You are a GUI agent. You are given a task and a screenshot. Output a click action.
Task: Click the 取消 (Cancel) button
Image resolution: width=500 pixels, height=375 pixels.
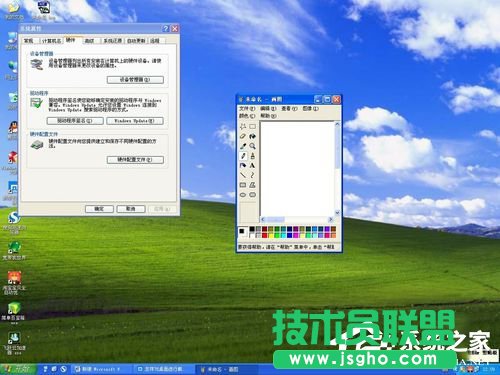point(131,209)
